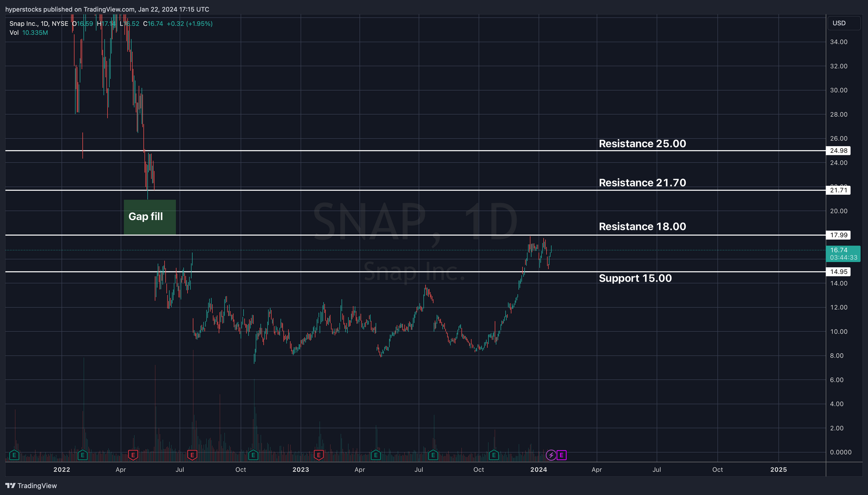Viewport: 868px width, 495px height.
Task: Click the 2024 label on time axis
Action: point(539,470)
